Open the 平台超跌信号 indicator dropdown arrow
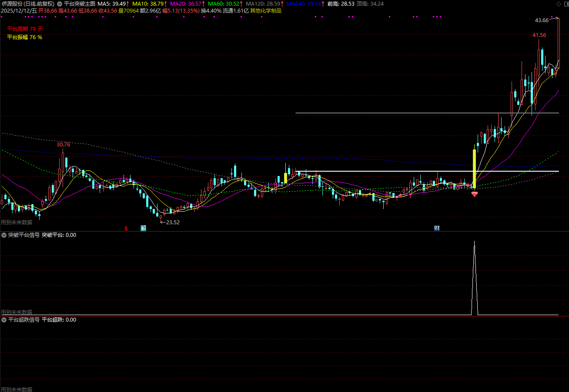The image size is (569, 392). pyautogui.click(x=4, y=319)
